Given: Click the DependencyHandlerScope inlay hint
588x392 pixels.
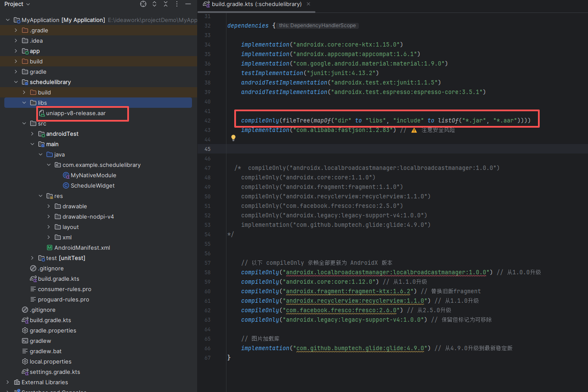Looking at the screenshot, I should point(317,25).
